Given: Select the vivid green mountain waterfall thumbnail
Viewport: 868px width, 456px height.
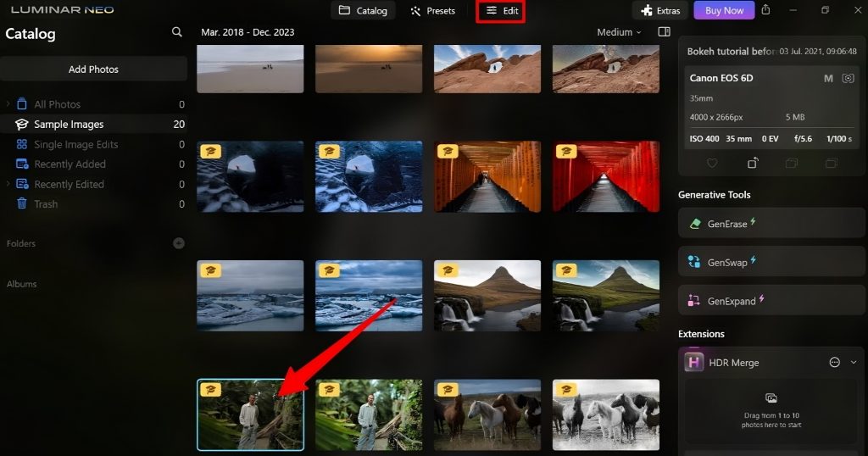Looking at the screenshot, I should tap(605, 296).
